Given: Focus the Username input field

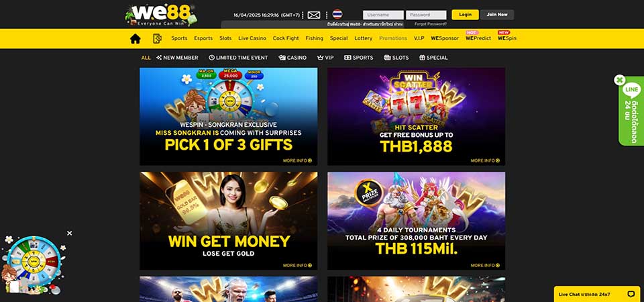Looking at the screenshot, I should coord(383,15).
